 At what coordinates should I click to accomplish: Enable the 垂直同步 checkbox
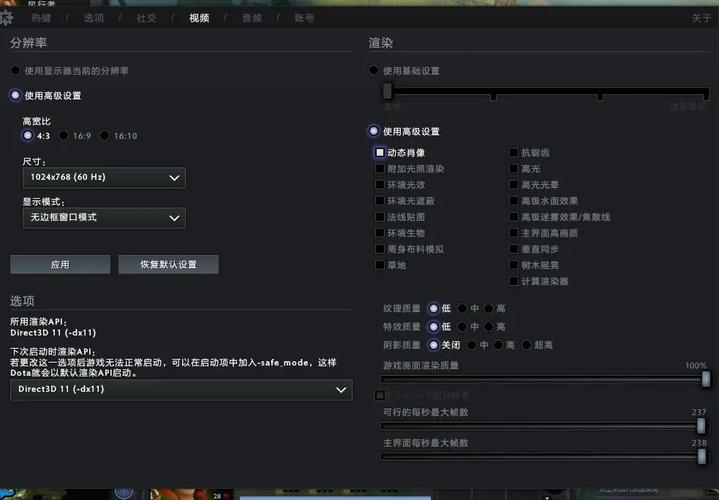coord(514,249)
